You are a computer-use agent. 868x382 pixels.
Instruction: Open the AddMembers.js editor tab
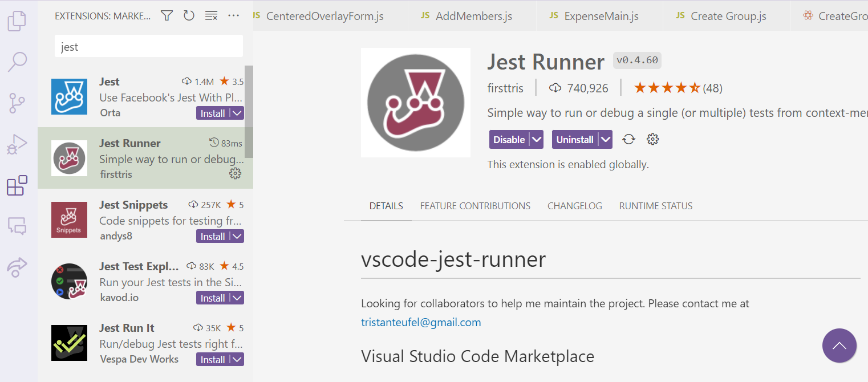472,15
